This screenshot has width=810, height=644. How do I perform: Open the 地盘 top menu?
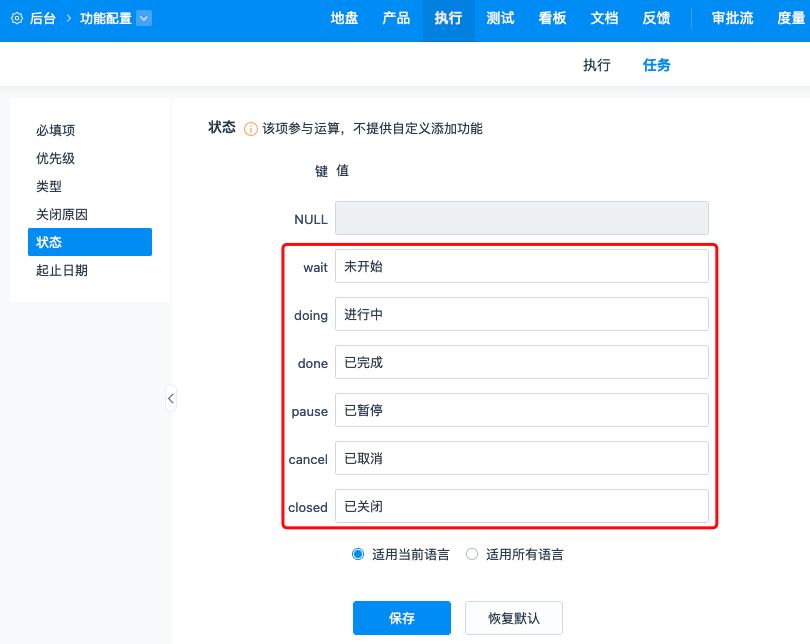(x=345, y=19)
